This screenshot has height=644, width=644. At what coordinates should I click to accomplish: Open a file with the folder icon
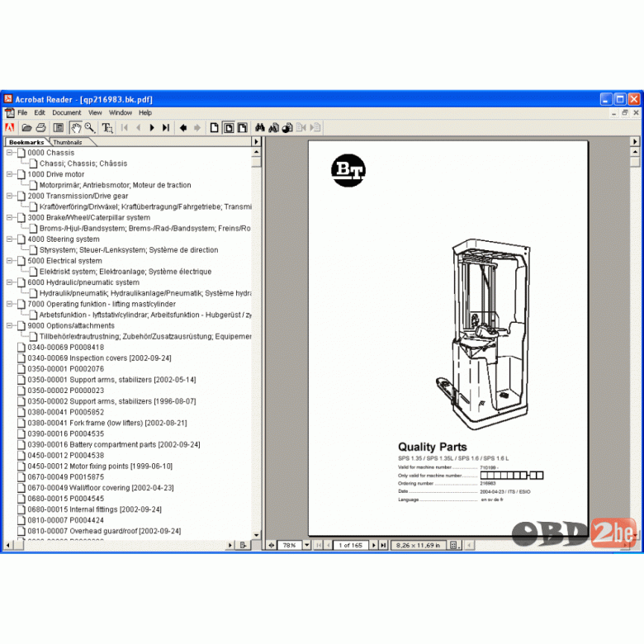26,128
